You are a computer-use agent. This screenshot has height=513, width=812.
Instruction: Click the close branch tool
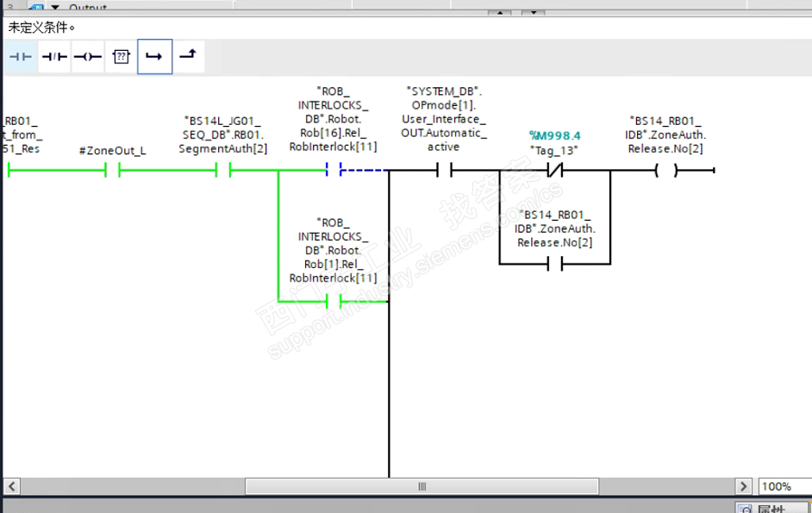click(189, 56)
